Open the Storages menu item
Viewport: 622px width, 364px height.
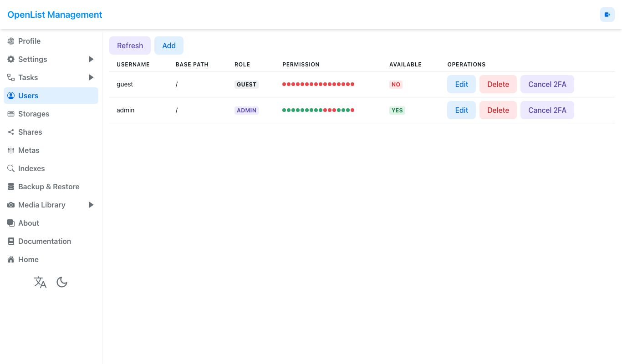51,114
